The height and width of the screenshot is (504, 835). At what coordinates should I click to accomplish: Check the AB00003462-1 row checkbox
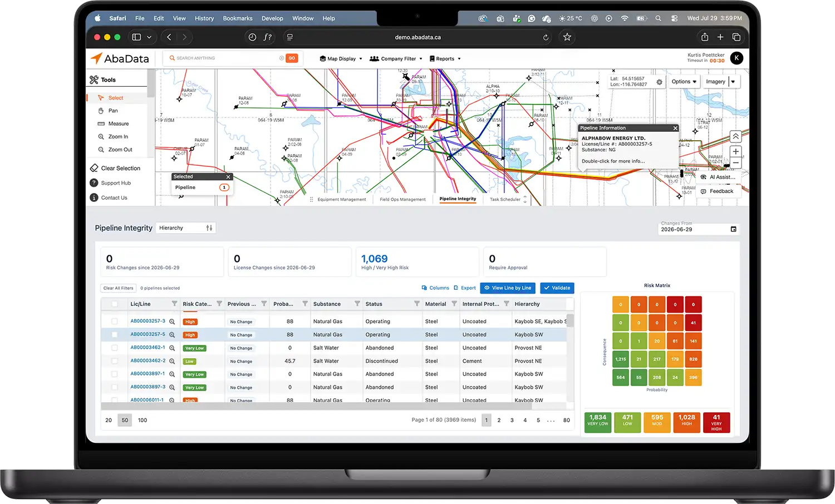pos(115,348)
